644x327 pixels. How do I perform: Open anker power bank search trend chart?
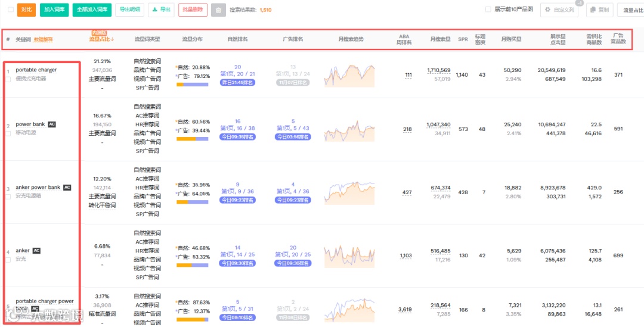coord(349,193)
